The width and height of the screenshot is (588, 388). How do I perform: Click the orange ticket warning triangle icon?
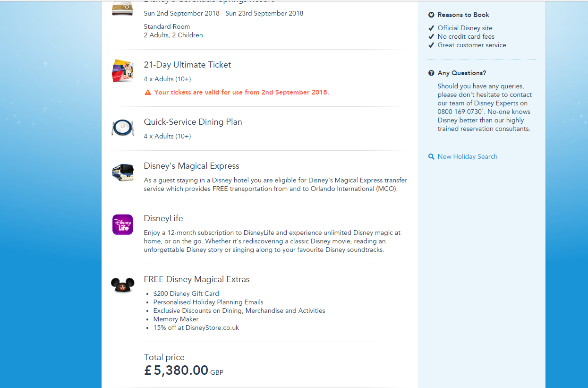[x=148, y=93]
